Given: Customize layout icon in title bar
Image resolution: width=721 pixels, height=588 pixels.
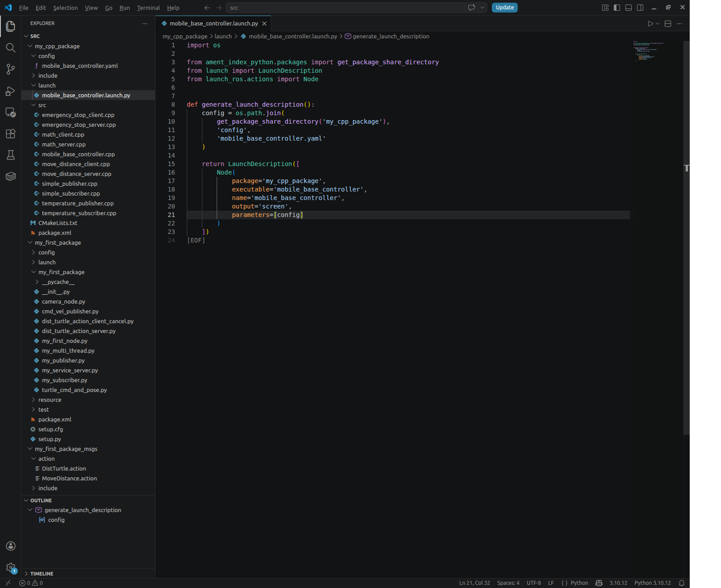Looking at the screenshot, I should click(x=605, y=8).
